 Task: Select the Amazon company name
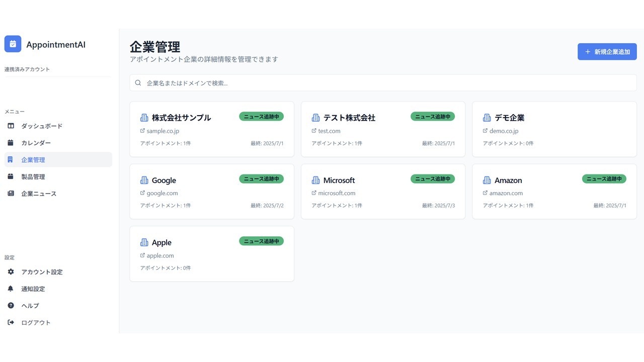click(508, 180)
